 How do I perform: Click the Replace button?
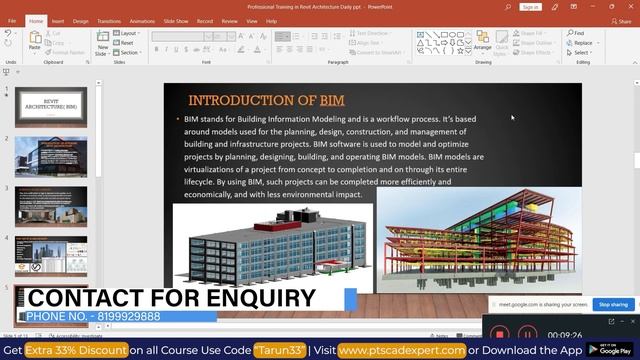pos(580,43)
